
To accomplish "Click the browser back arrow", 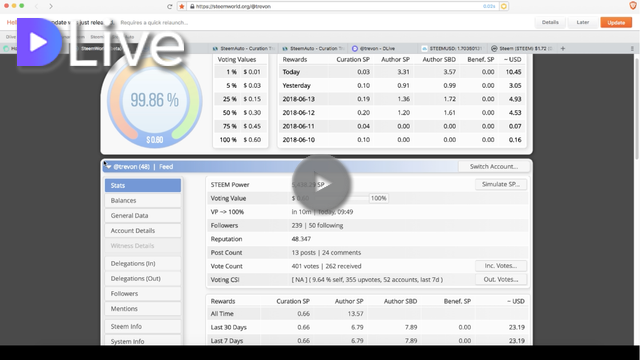I will pos(36,6).
